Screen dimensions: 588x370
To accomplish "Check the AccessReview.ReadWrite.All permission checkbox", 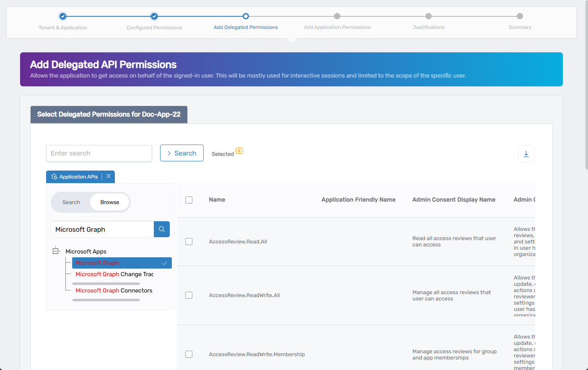I will [189, 295].
